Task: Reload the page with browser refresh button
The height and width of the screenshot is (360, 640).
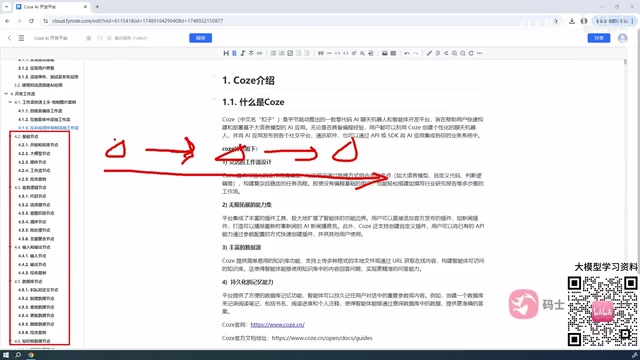Action: (31, 21)
